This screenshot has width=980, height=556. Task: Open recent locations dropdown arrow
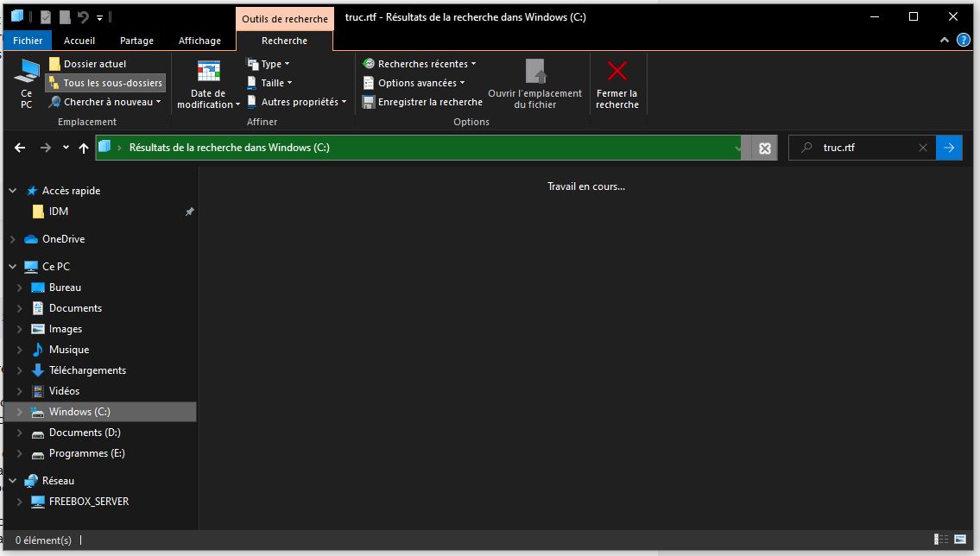66,148
